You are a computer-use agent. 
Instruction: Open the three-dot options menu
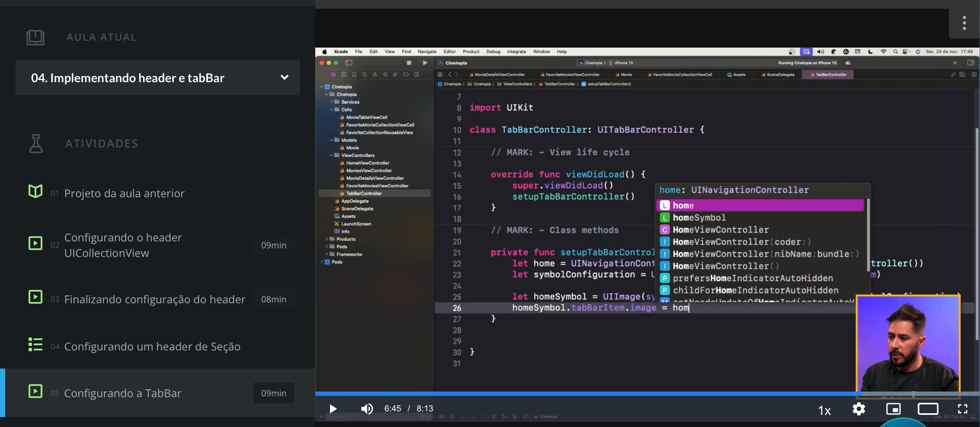click(964, 23)
